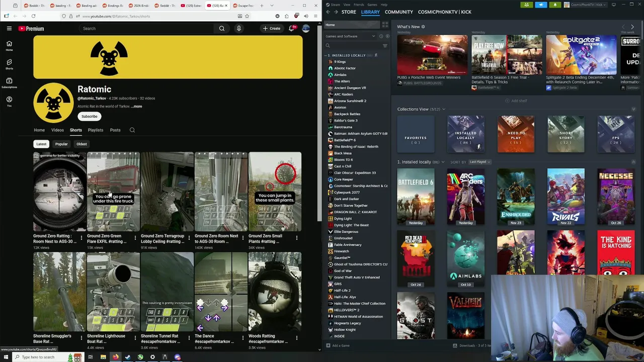This screenshot has height=362, width=644.
Task: Open Steam announcements megaphone button
Action: click(541, 5)
